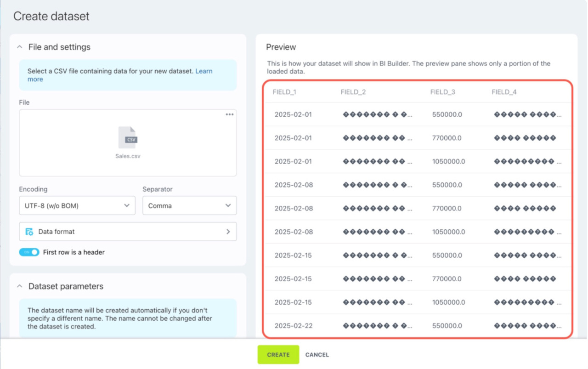Click the FIELD_4 column header
Image resolution: width=588 pixels, height=369 pixels.
point(504,92)
